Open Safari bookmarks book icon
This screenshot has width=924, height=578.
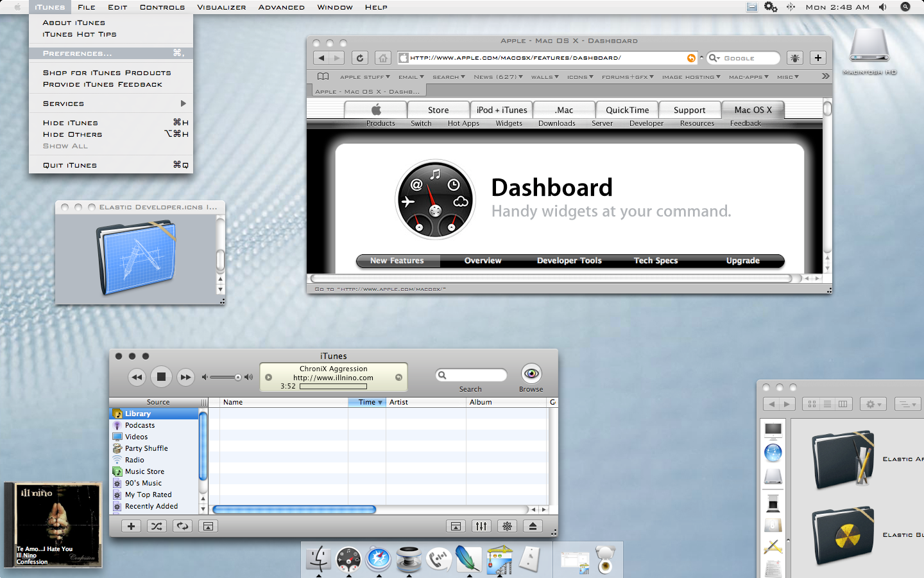(x=323, y=76)
